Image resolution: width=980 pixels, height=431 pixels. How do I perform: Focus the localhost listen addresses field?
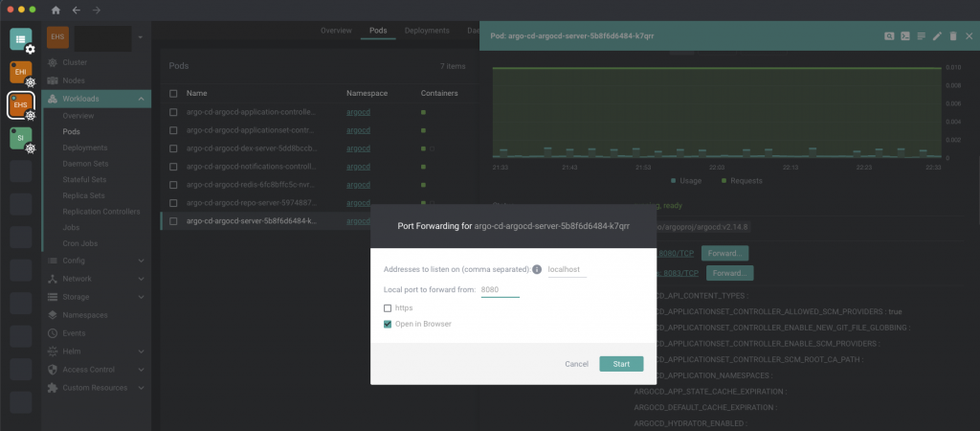567,269
